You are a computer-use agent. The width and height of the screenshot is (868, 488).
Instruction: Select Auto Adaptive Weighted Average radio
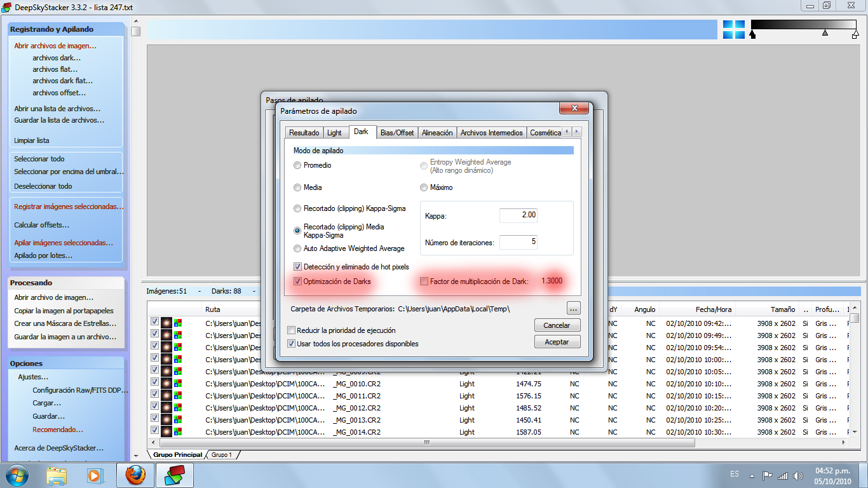pos(297,248)
